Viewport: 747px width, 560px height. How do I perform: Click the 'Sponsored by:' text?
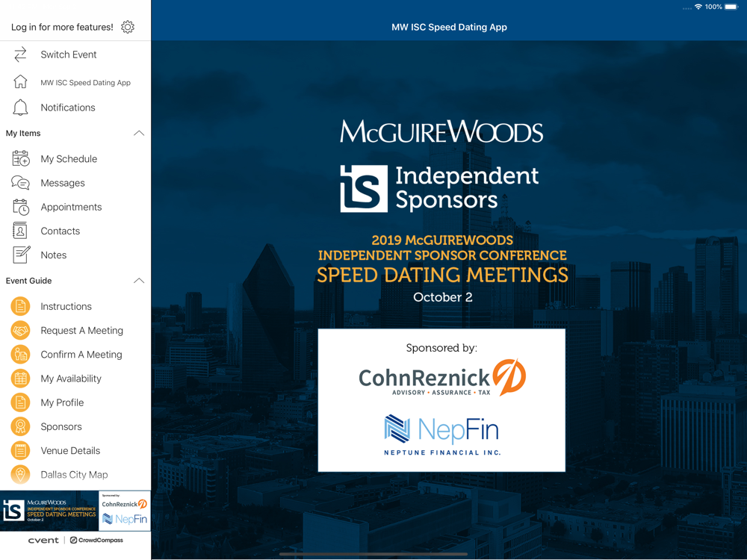(x=441, y=348)
